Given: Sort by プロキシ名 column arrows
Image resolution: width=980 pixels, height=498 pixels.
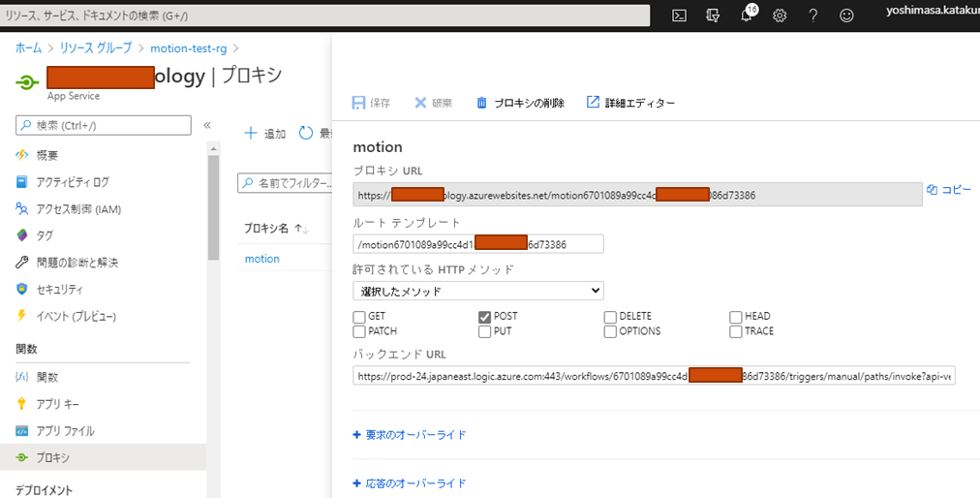Looking at the screenshot, I should 302,229.
